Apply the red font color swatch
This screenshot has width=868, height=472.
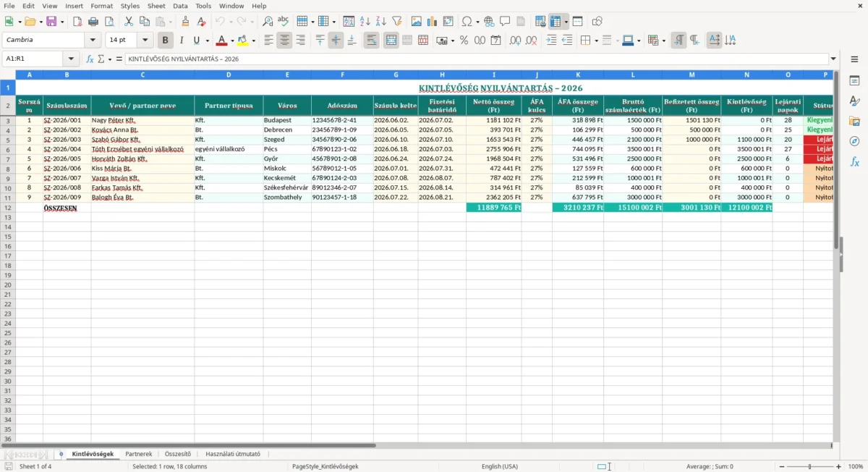221,41
